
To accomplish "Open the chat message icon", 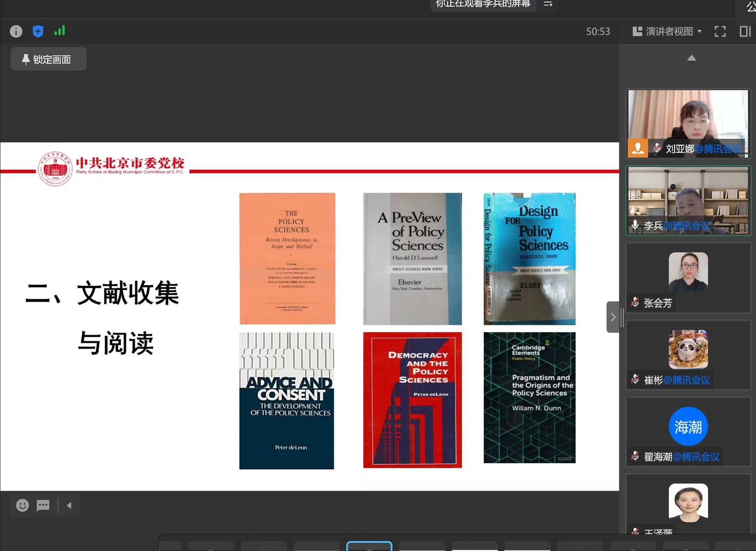I will coord(43,505).
